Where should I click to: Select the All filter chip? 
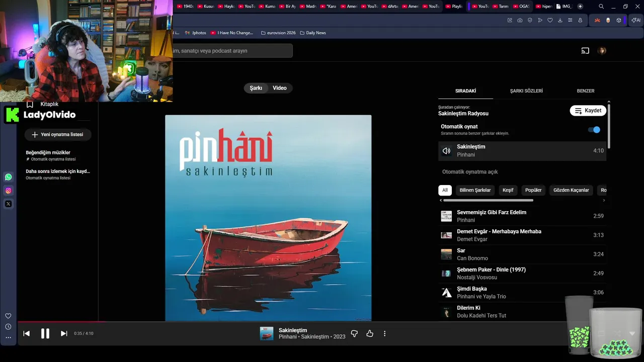(445, 190)
